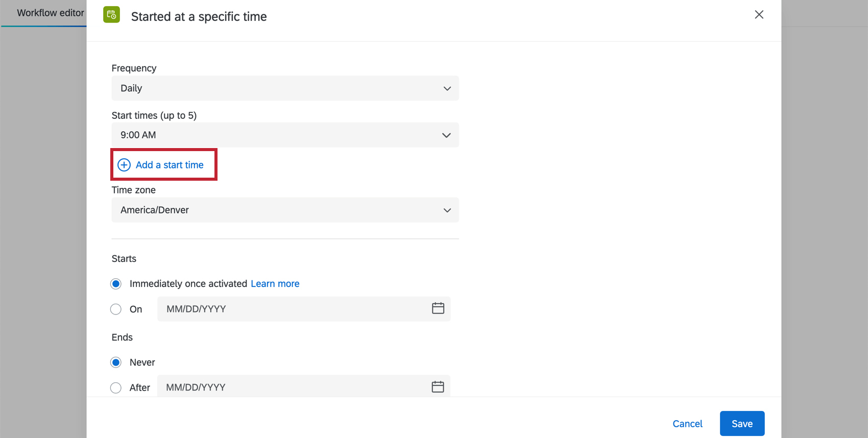Open the Frequency dropdown showing Daily
The image size is (868, 438).
click(x=285, y=88)
